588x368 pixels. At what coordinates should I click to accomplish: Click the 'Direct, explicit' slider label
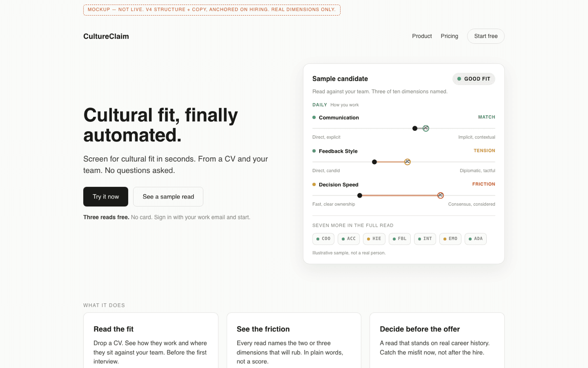coord(326,137)
